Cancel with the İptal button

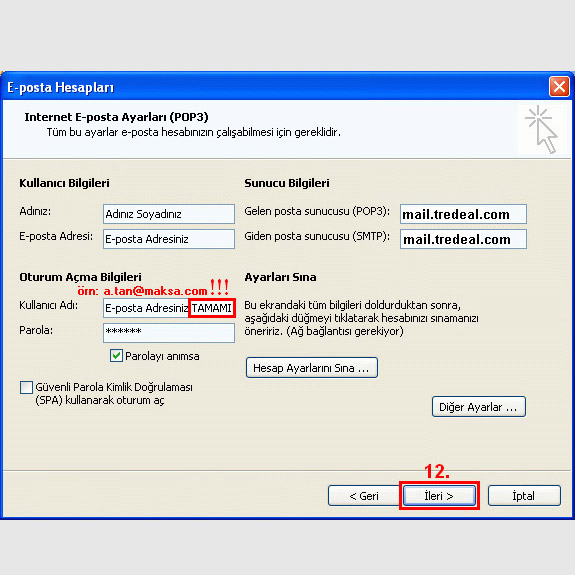click(524, 496)
